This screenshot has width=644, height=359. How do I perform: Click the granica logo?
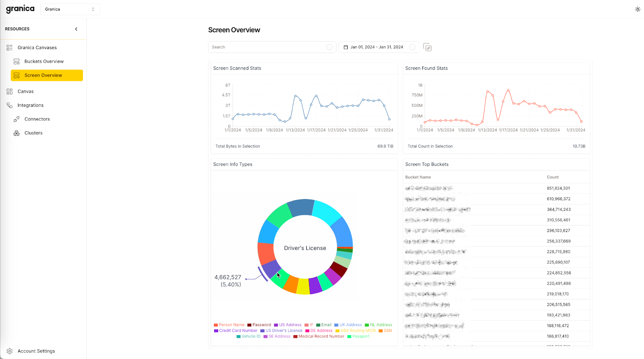(x=20, y=9)
